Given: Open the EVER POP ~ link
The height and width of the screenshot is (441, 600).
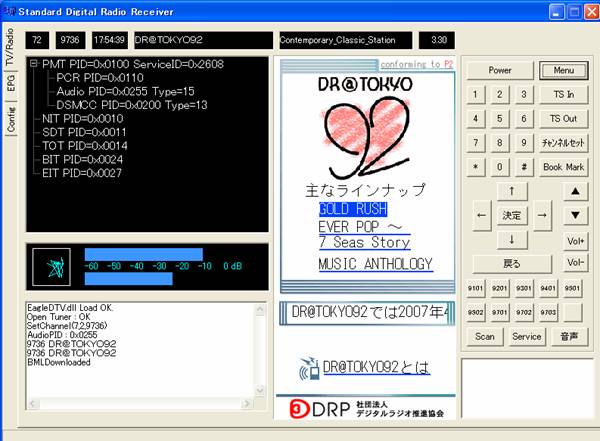Looking at the screenshot, I should click(364, 227).
